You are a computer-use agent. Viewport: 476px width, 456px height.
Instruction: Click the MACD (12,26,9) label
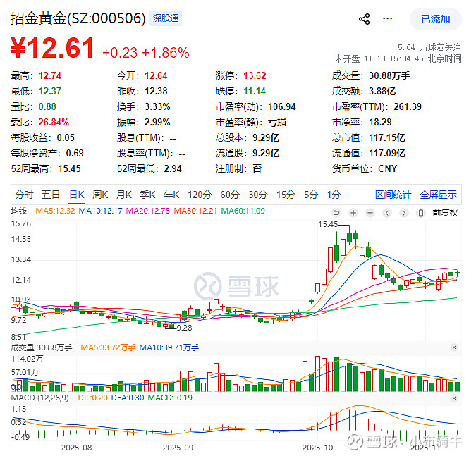click(x=39, y=398)
